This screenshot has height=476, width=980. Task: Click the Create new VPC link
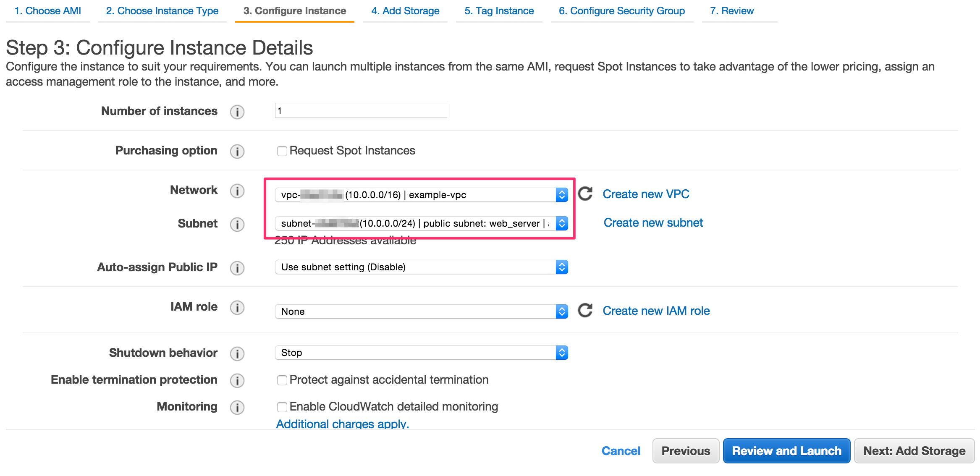point(646,194)
